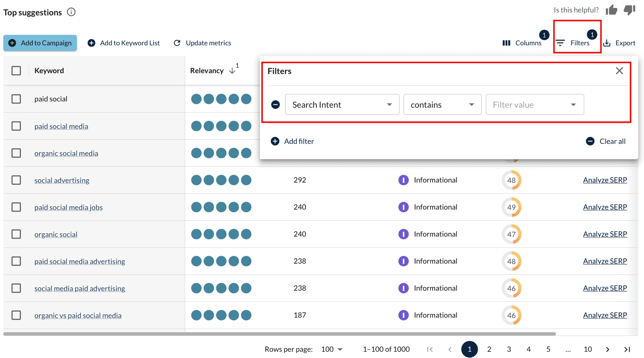The width and height of the screenshot is (644, 358).
Task: Open the Filter value dropdown
Action: tap(534, 105)
